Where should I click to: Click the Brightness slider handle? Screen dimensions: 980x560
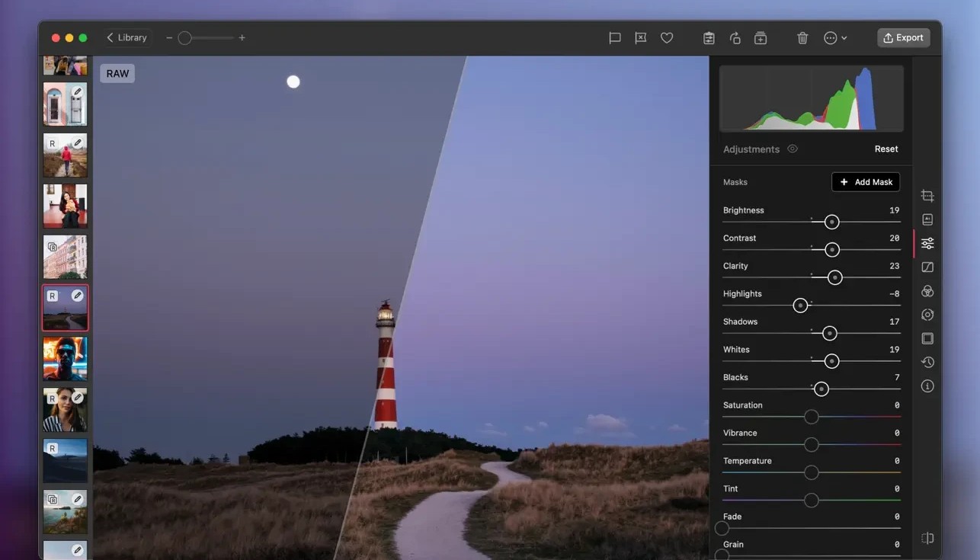click(x=832, y=222)
